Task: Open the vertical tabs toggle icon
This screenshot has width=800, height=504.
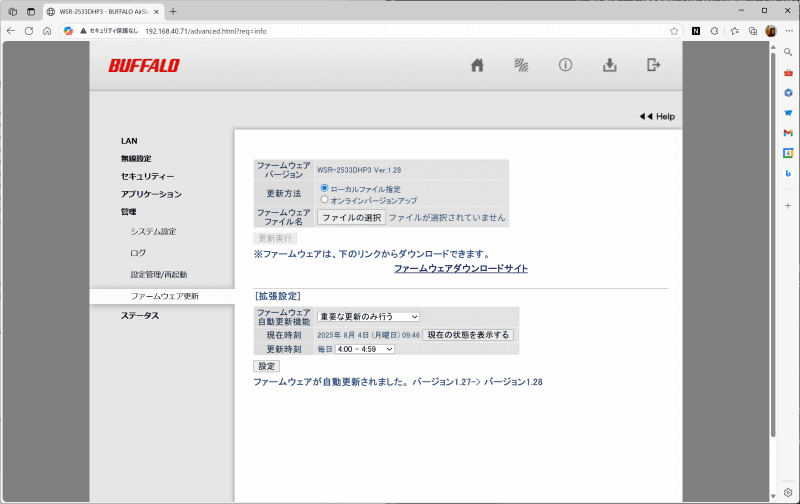Action: click(x=31, y=11)
